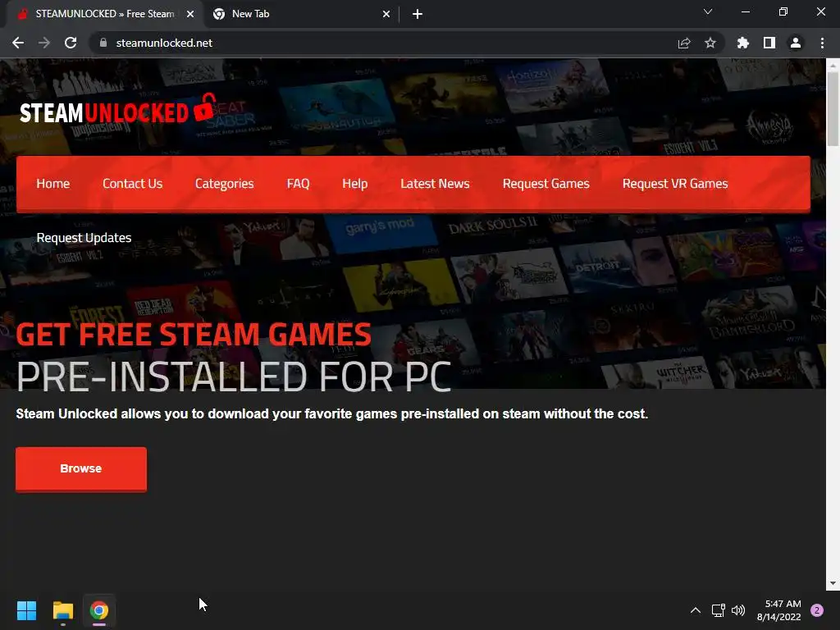Open the Extensions puzzle icon
The width and height of the screenshot is (840, 630).
tap(743, 43)
